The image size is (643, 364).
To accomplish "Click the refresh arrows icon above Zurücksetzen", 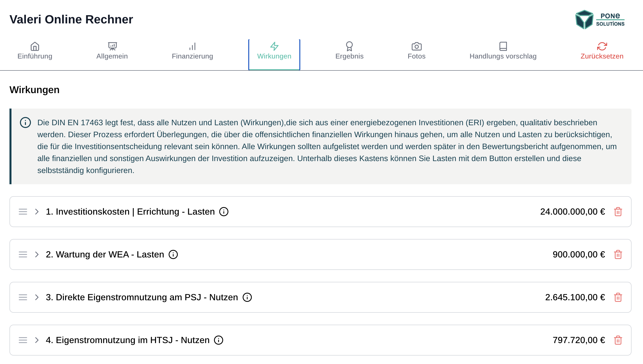I will click(x=602, y=46).
